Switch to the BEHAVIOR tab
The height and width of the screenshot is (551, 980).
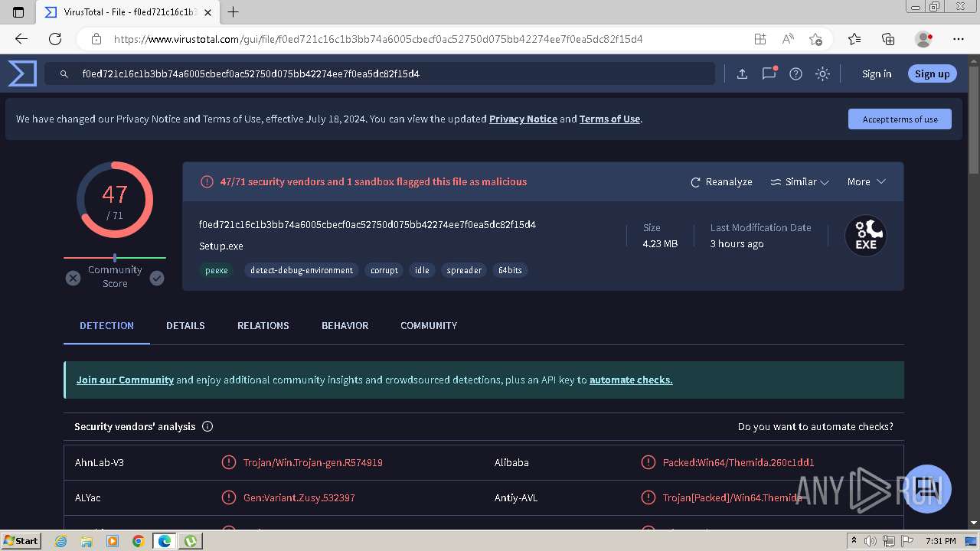tap(345, 325)
